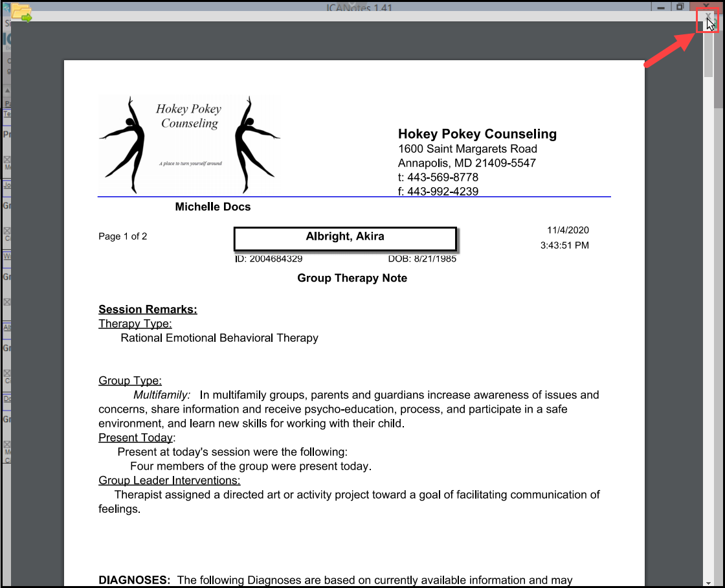This screenshot has height=588, width=725.
Task: Click the Group Therapy Note title
Action: [352, 278]
